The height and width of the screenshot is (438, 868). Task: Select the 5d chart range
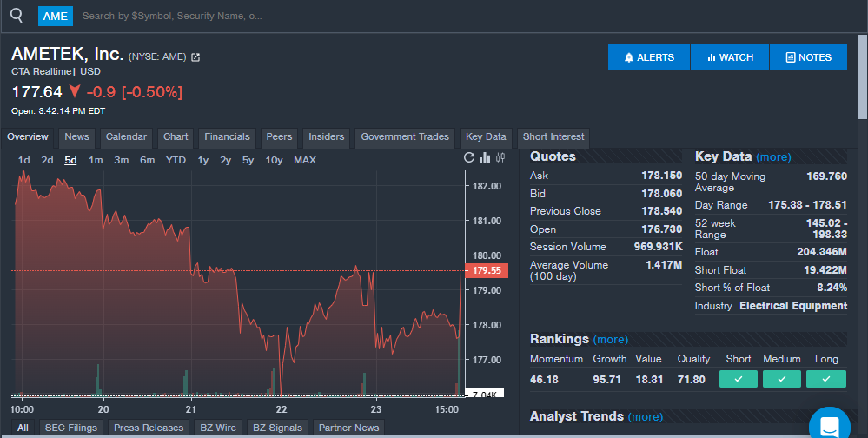coord(70,160)
